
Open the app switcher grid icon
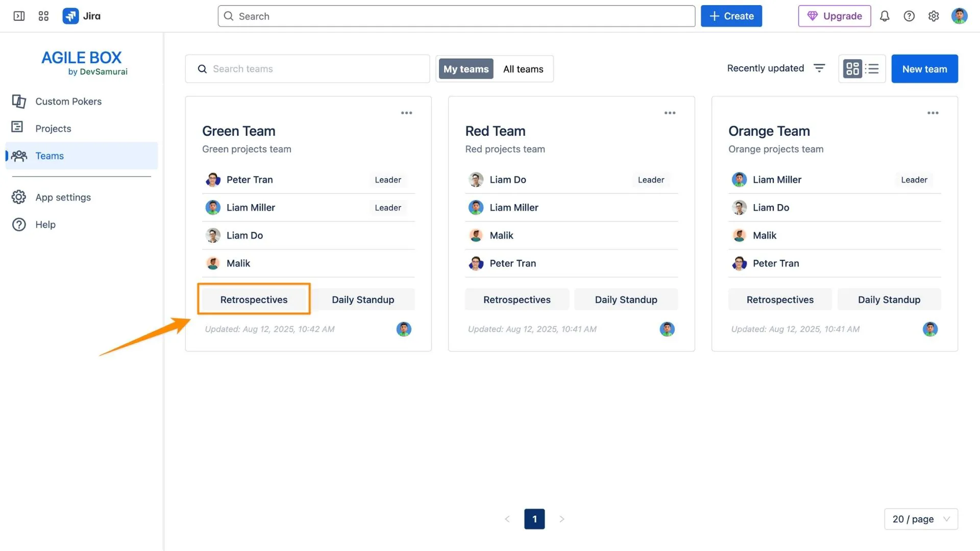(x=43, y=16)
